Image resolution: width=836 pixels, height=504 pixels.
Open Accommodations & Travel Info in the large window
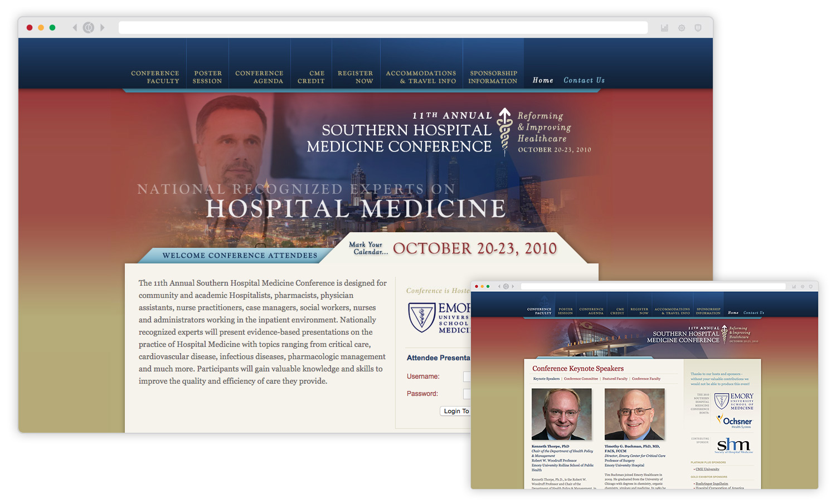click(421, 77)
